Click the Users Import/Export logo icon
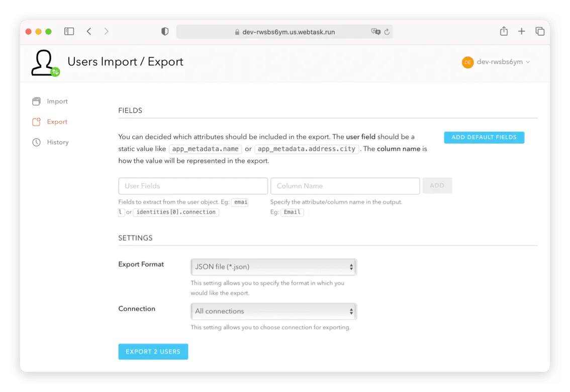The width and height of the screenshot is (570, 392). point(45,63)
